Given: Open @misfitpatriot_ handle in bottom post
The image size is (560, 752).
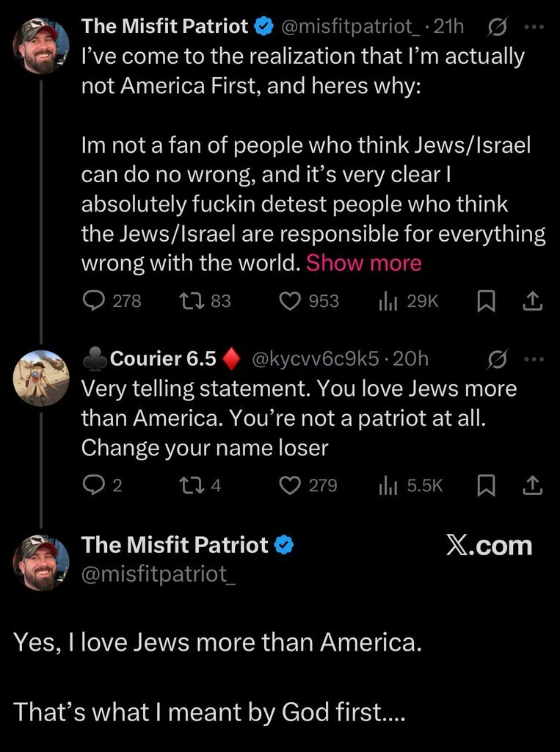Looking at the screenshot, I should pos(159,574).
